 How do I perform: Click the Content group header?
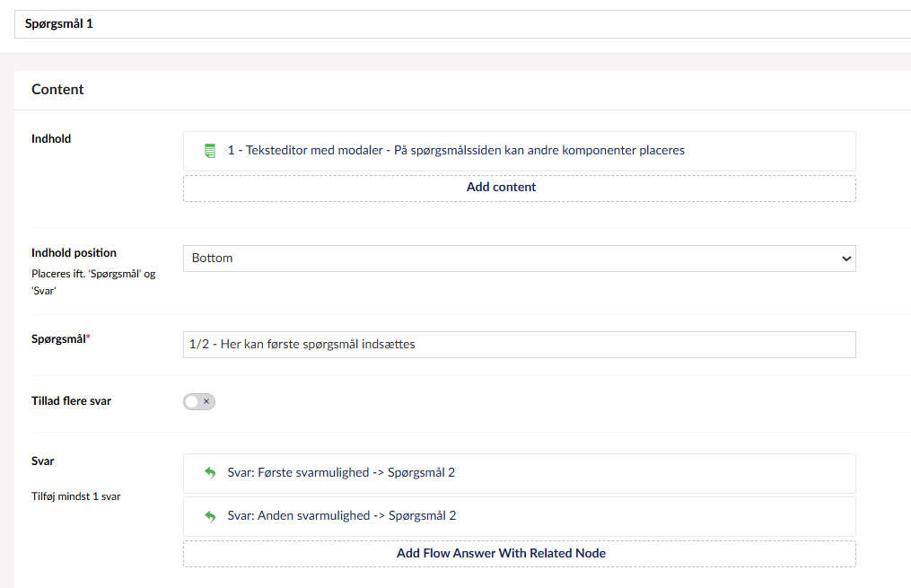coord(58,90)
